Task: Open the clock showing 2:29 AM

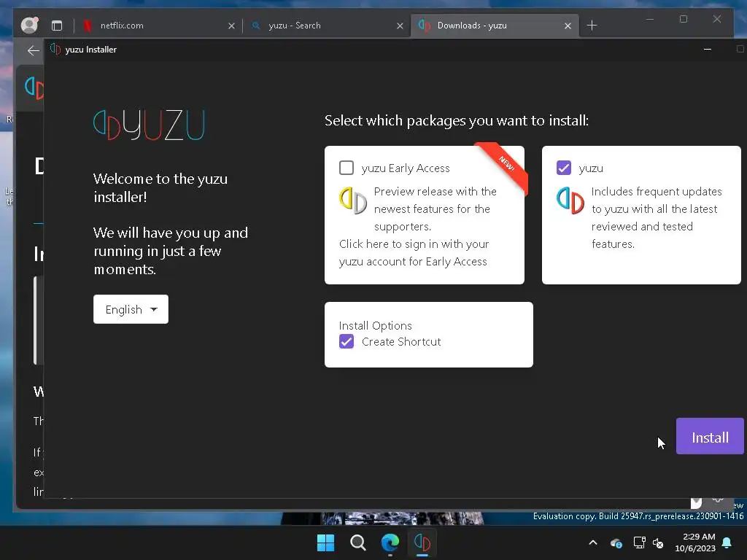Action: [x=695, y=542]
